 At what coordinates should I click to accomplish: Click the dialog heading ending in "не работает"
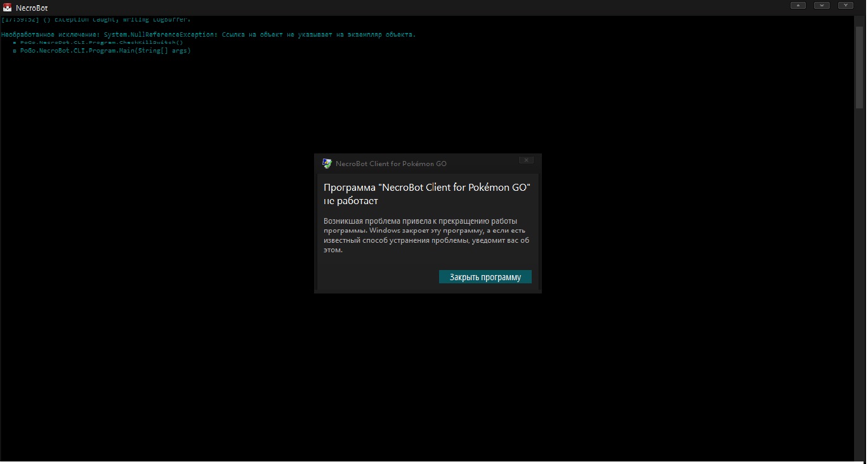(x=427, y=194)
